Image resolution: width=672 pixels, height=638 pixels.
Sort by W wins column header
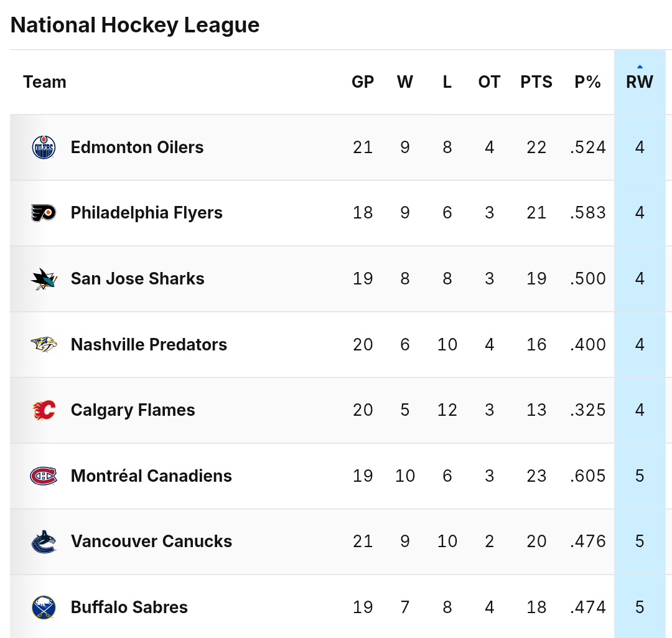point(405,82)
